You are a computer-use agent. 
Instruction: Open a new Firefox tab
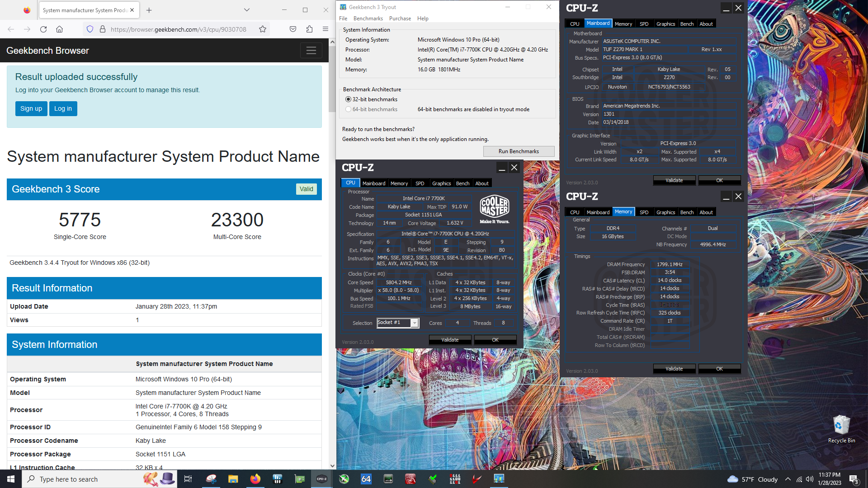point(149,10)
